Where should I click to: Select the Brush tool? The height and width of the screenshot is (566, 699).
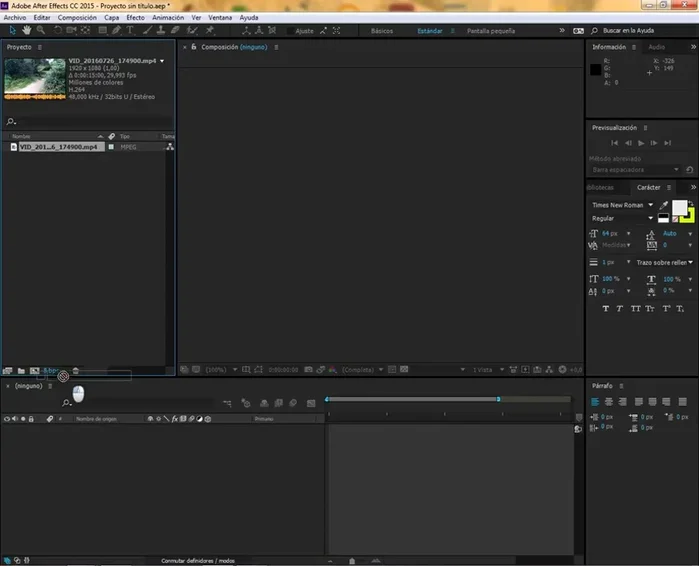[x=147, y=30]
